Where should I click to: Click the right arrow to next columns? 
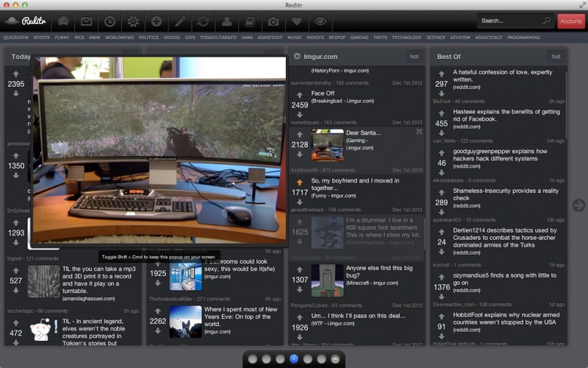(578, 205)
